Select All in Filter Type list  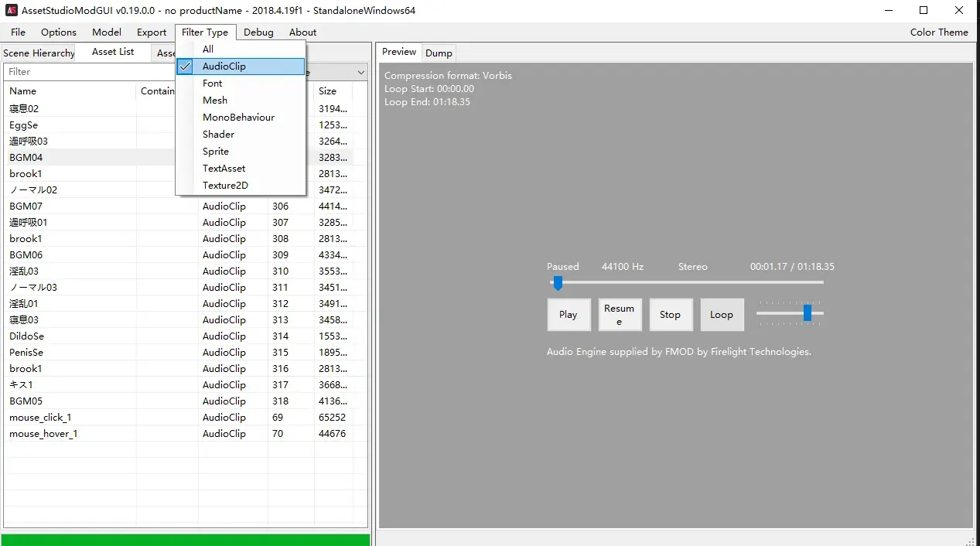[x=241, y=49]
